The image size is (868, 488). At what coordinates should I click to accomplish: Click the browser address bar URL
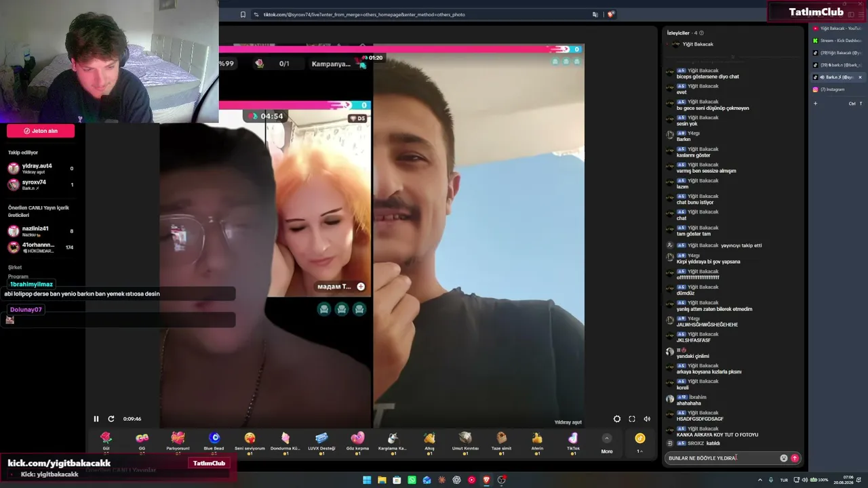tap(364, 14)
